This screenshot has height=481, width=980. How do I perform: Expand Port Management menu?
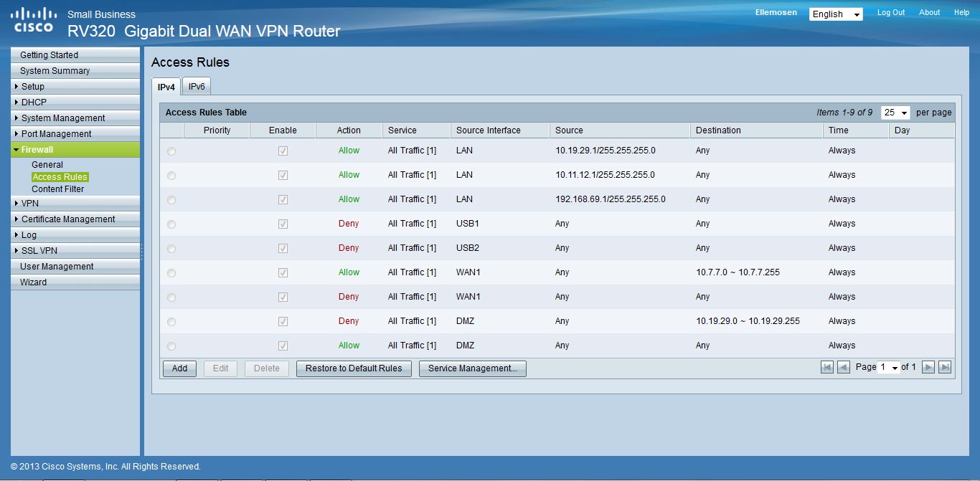75,133
